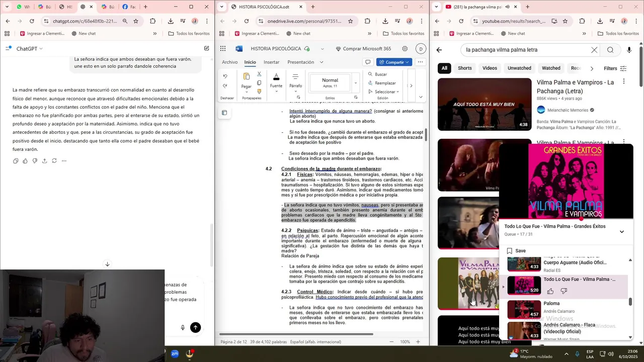Undo the last action in Word
Screen dimensions: 644x362
click(225, 76)
